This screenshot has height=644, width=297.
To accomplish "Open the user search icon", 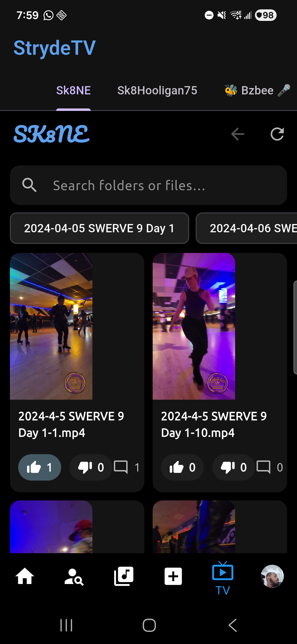I will point(74,576).
